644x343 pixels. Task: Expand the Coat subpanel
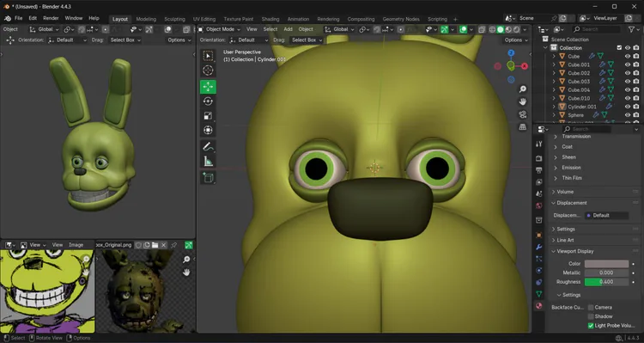[556, 147]
